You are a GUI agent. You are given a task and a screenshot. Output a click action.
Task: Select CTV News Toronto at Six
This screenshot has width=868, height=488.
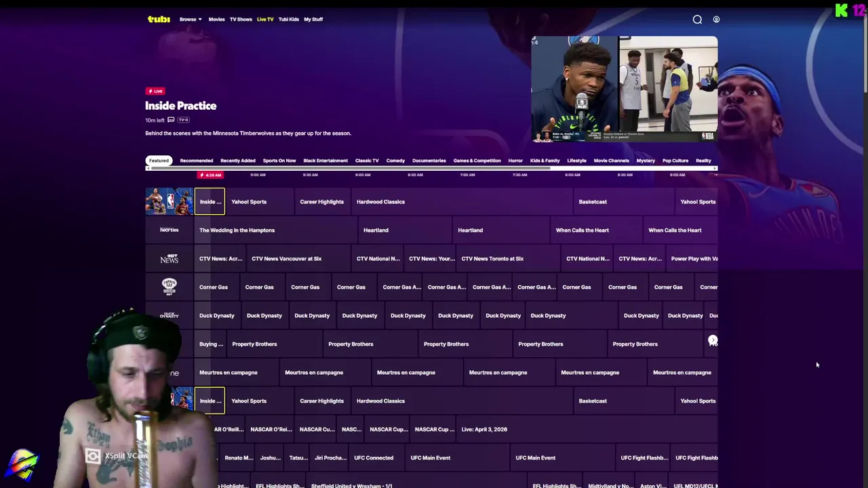point(508,258)
